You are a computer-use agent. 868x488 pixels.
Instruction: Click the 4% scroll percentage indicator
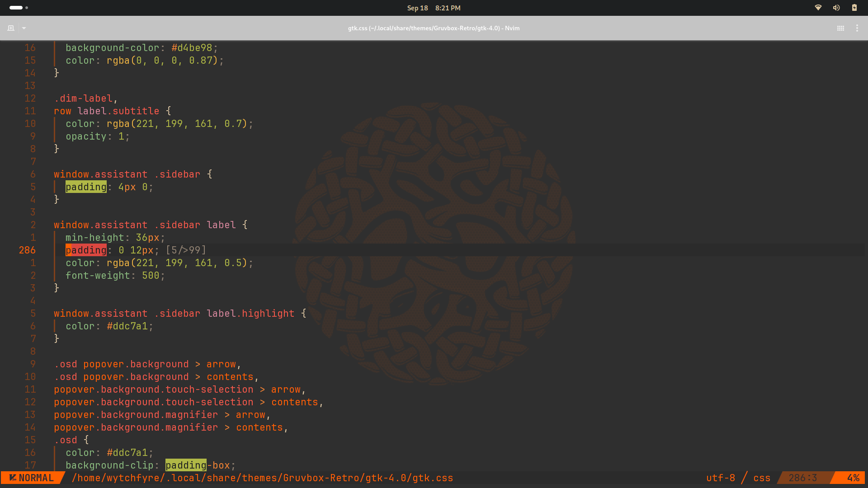853,478
